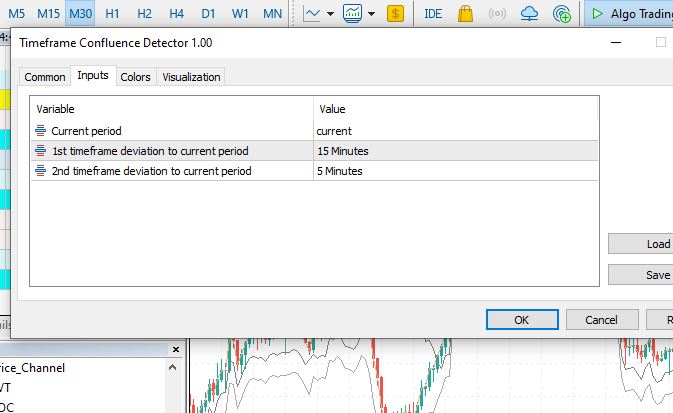Click the Cancel button
The image size is (673, 413).
[602, 320]
